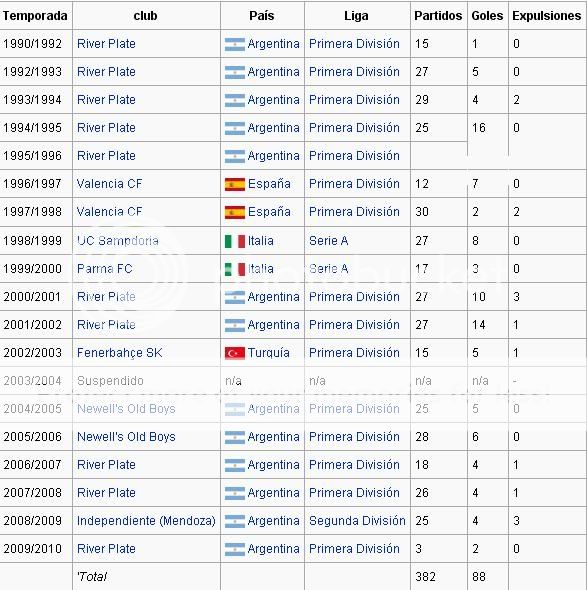
Task: Click the Spain flag in the 1997/1998 row
Action: click(x=235, y=212)
